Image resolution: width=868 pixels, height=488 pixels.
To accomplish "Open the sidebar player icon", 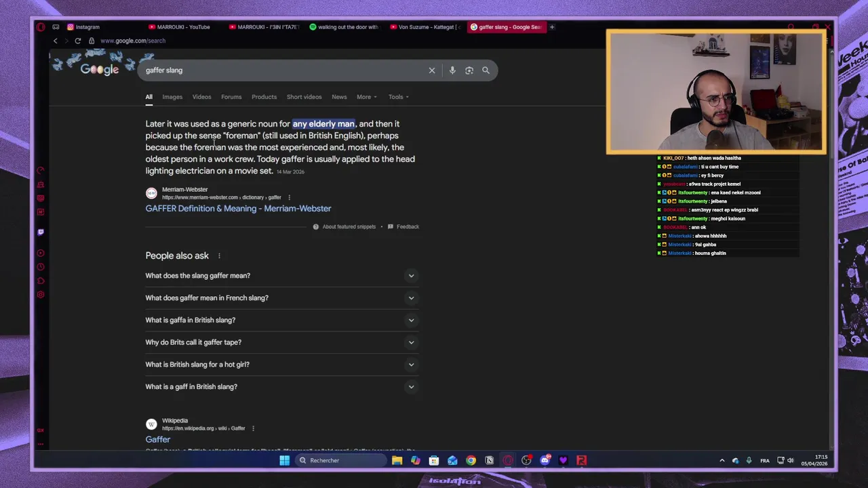I will [x=41, y=253].
